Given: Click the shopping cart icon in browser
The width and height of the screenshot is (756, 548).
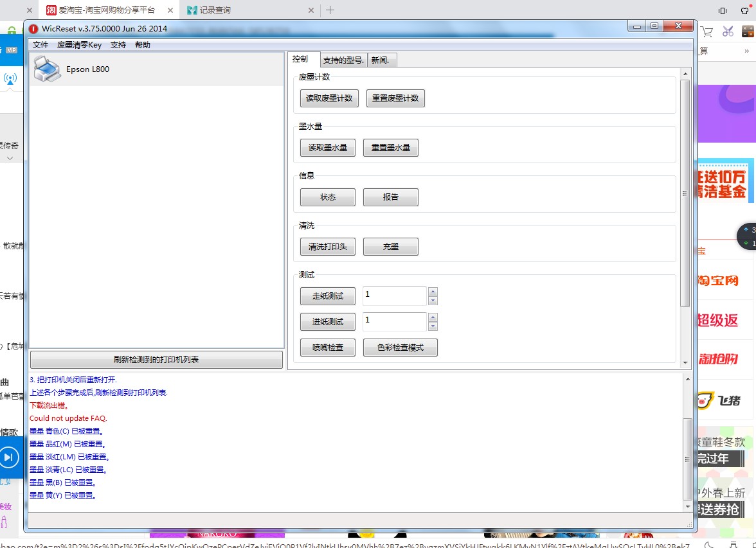Looking at the screenshot, I should (707, 31).
